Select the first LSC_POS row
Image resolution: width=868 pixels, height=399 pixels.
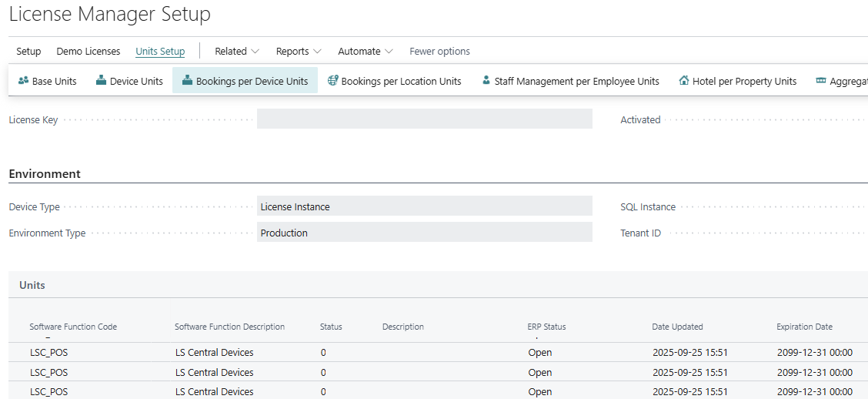pos(49,353)
